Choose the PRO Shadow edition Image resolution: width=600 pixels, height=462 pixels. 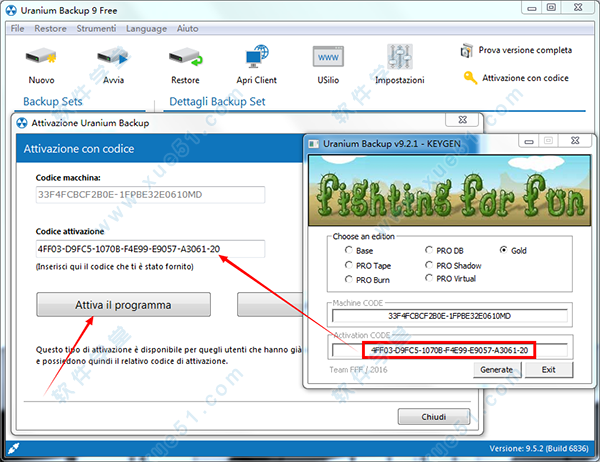pos(429,265)
